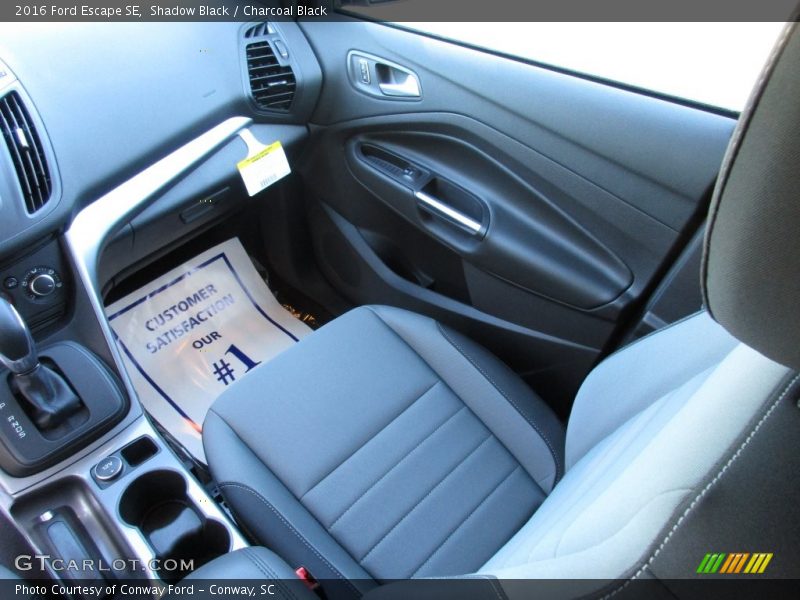Click the 'Shadow Black' color name text
This screenshot has width=800, height=600.
pos(189,11)
